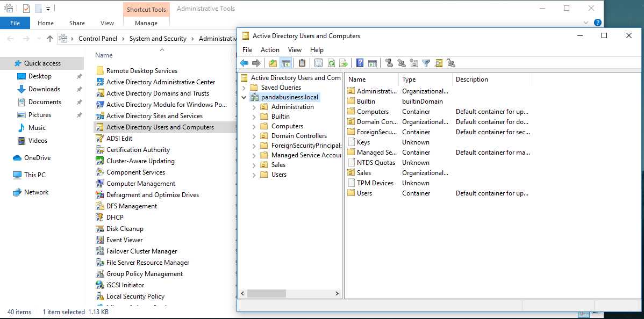Screen dimensions: 644x319
Task: Switch to the Explorer Home ribbon tab
Action: pyautogui.click(x=46, y=23)
